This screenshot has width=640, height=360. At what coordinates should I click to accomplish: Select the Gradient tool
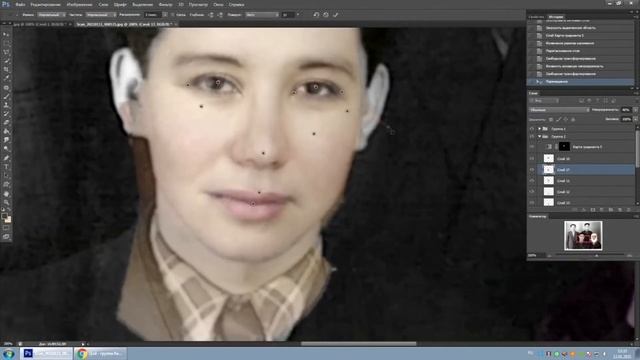click(x=6, y=131)
